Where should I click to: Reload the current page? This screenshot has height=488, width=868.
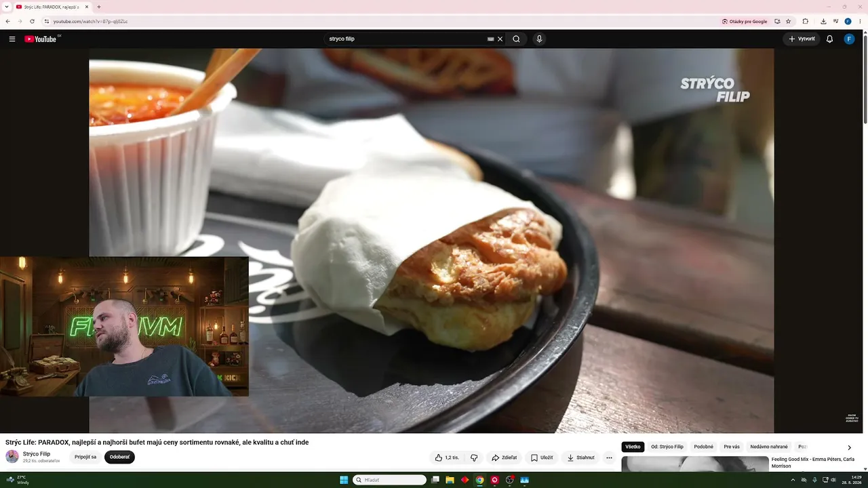(32, 22)
